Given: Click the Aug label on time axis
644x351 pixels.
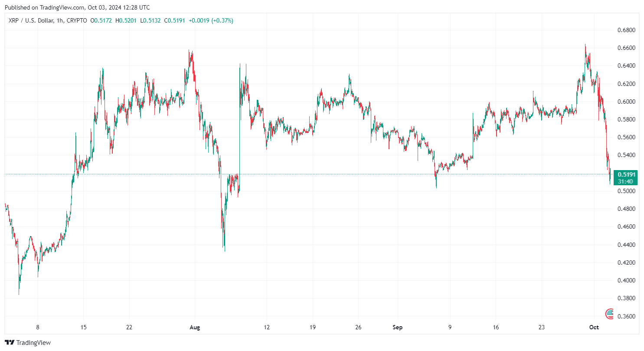Looking at the screenshot, I should pos(195,328).
